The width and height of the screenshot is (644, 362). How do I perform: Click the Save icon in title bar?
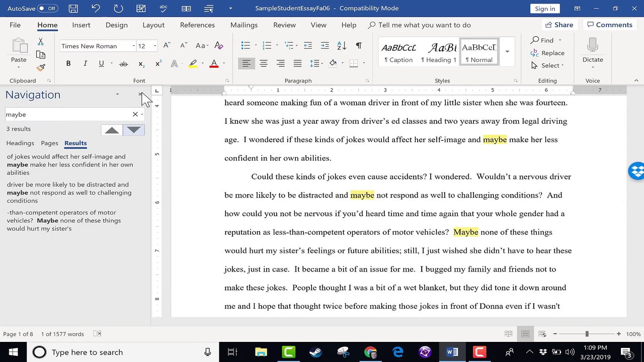(x=73, y=9)
